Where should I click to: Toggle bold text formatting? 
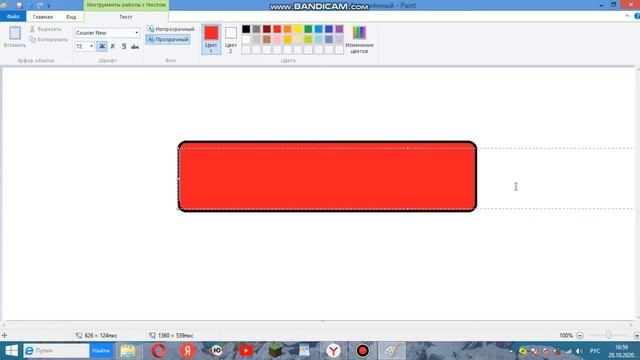pos(102,47)
